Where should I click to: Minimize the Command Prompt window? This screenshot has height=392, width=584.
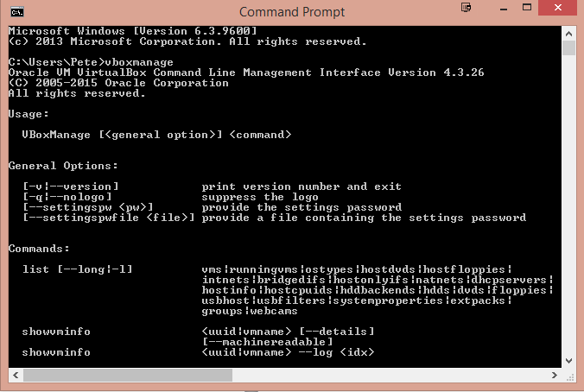tap(504, 8)
